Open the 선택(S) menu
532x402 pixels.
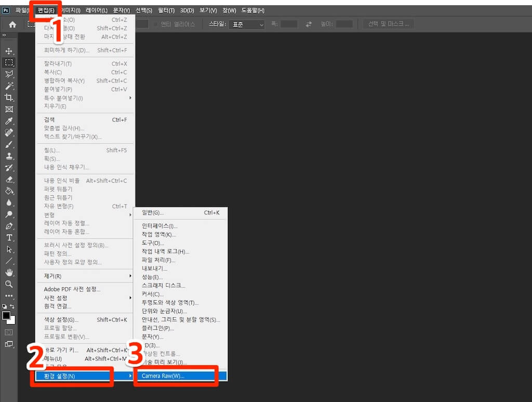click(x=144, y=10)
